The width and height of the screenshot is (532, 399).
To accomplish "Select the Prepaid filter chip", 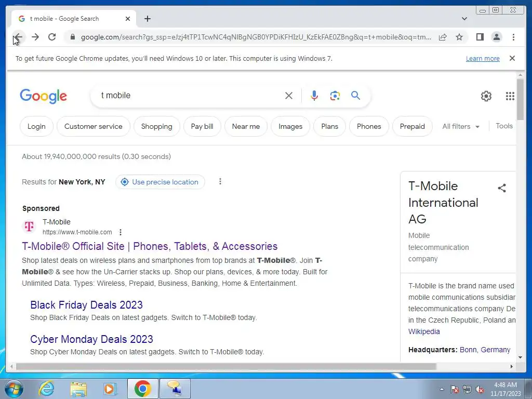I will 412,126.
